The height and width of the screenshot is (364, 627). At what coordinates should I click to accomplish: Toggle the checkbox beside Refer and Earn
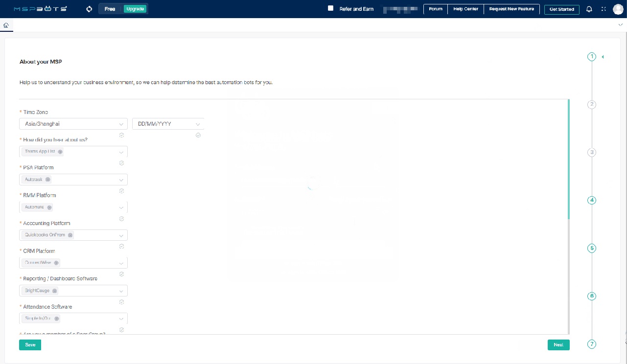tap(330, 8)
